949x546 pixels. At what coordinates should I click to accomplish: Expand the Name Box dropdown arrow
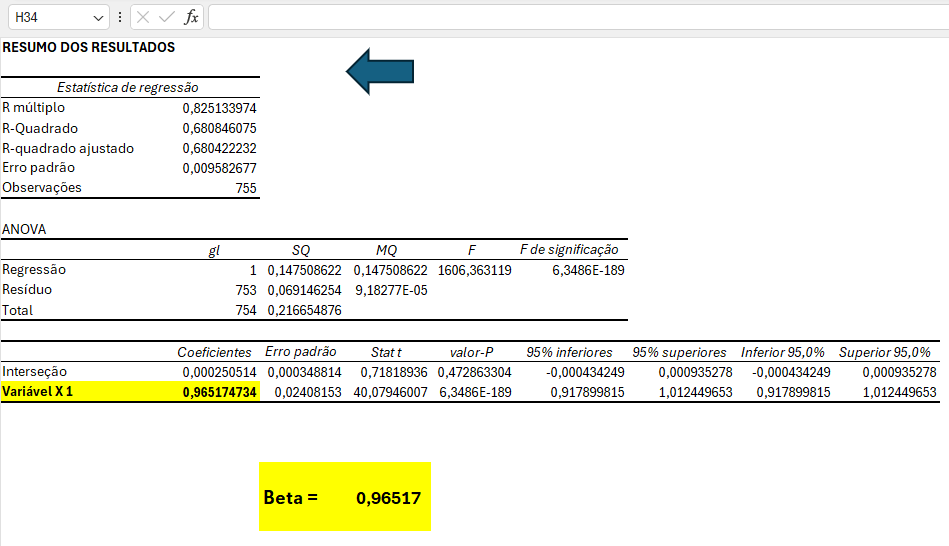97,18
